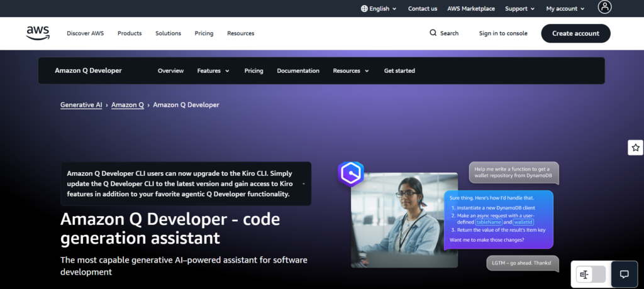Open Pricing in the main header
Screen dimensions: 644x289
pyautogui.click(x=204, y=33)
